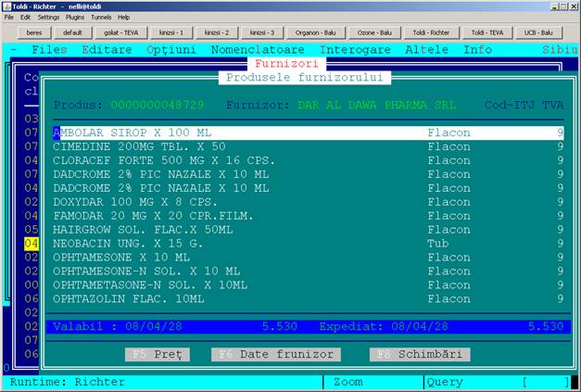Click the Expediat date 08/04/28
This screenshot has width=581, height=392.
click(420, 326)
